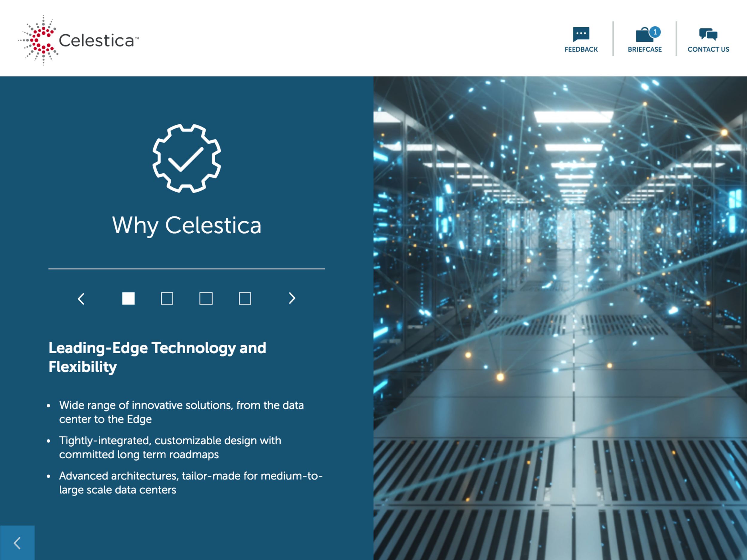Click the Feedback speech bubble icon
Screen dimensions: 747x560
pyautogui.click(x=581, y=34)
